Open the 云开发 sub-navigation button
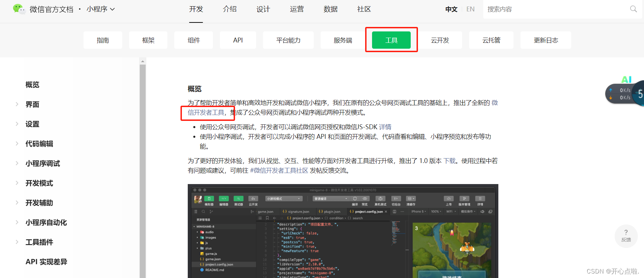644x278 pixels. coord(440,40)
